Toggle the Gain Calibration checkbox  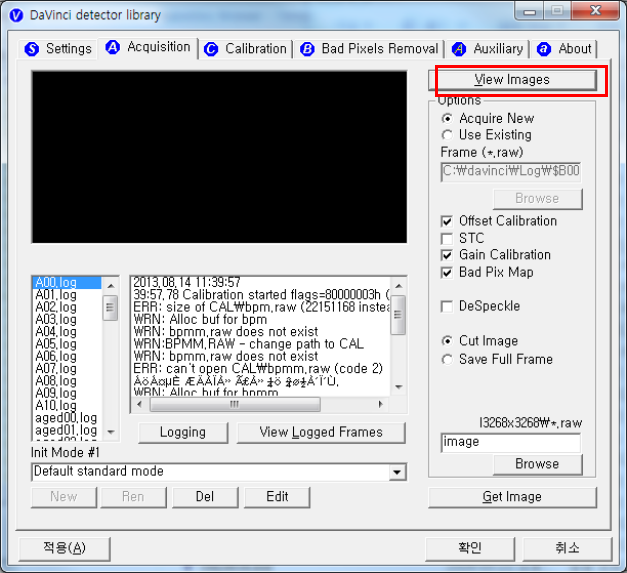pos(447,255)
